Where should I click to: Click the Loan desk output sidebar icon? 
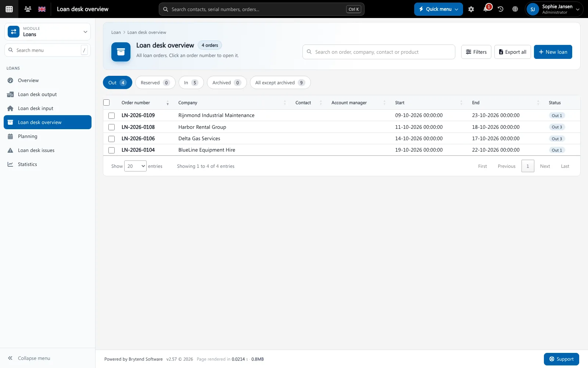tap(10, 95)
